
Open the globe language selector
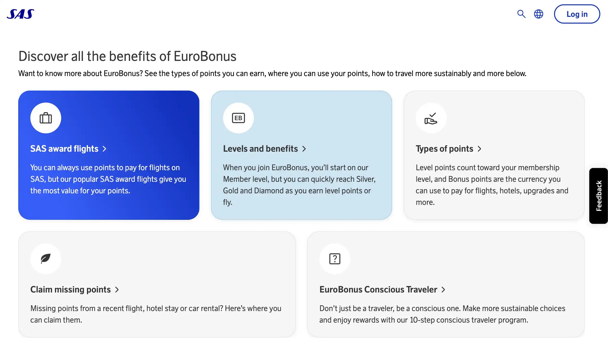click(x=539, y=14)
